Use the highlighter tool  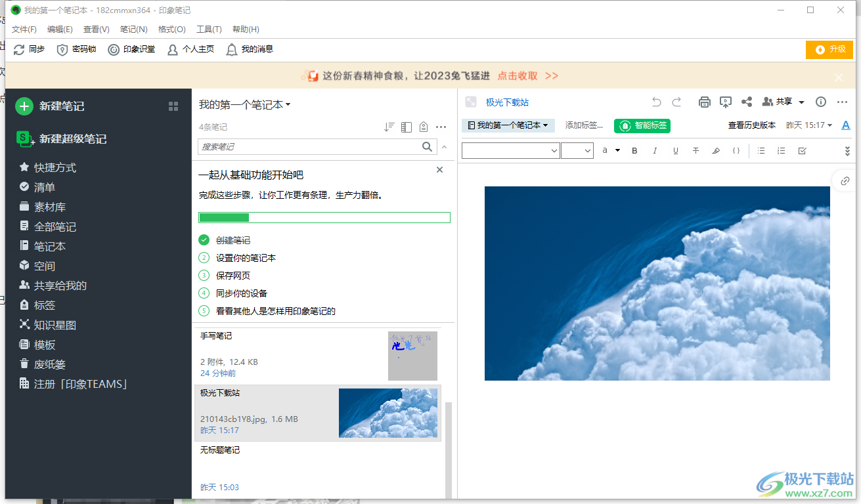coord(716,151)
